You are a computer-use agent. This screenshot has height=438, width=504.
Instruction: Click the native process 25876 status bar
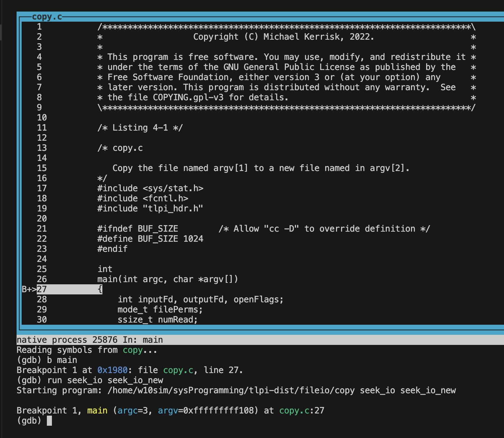[260, 340]
